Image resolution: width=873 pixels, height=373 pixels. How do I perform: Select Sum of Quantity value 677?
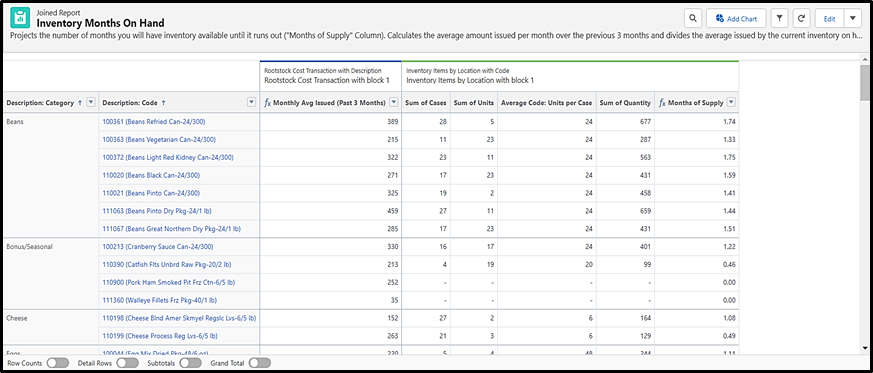pyautogui.click(x=645, y=121)
